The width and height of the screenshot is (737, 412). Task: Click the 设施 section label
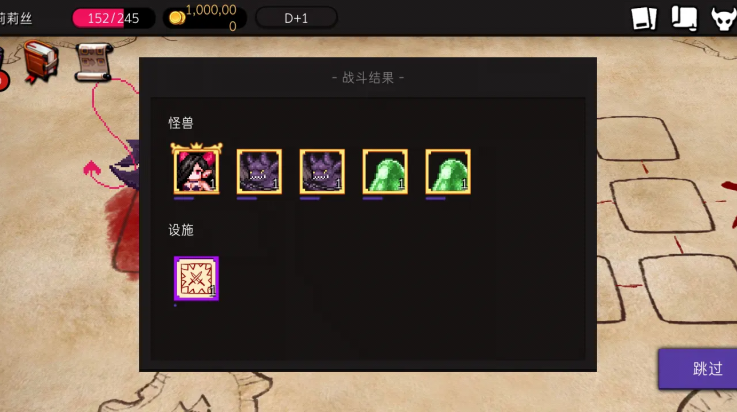click(181, 230)
